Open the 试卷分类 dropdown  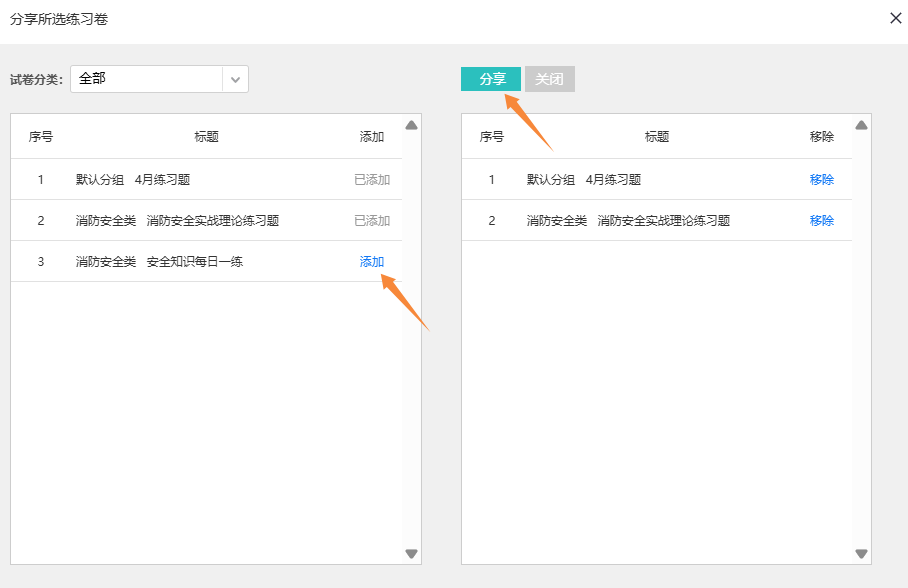(147, 79)
